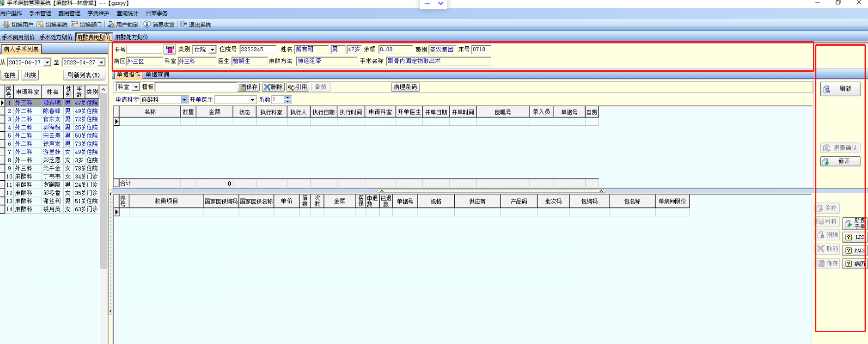Click into the 卡号 card number field
Image resolution: width=868 pixels, height=344 pixels.
tap(145, 49)
